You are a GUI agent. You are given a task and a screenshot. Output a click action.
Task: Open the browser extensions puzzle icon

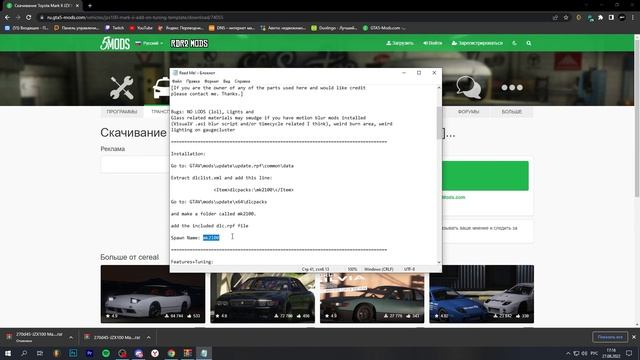600,18
